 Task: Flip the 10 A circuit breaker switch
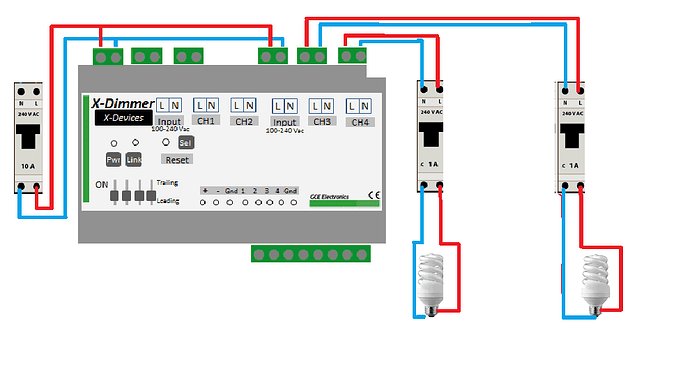pos(28,136)
